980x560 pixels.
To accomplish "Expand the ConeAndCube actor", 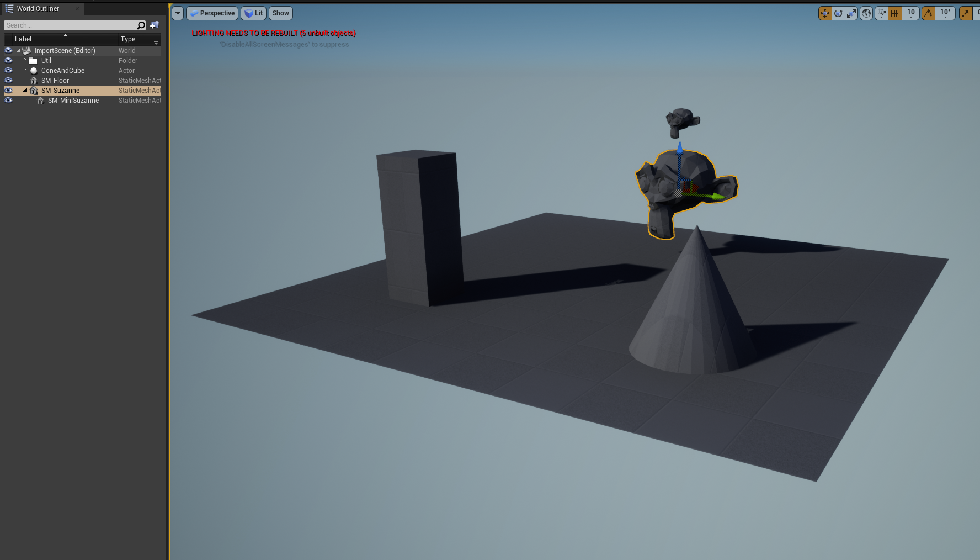I will point(25,70).
